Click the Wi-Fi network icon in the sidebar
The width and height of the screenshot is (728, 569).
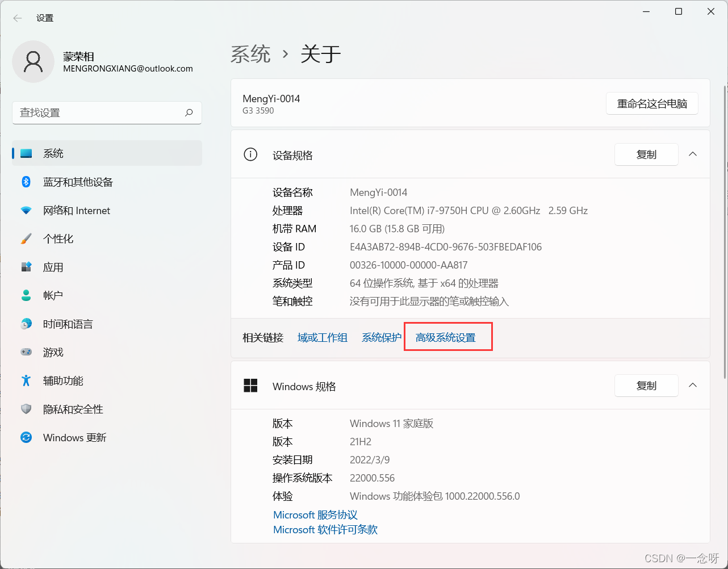pyautogui.click(x=26, y=210)
